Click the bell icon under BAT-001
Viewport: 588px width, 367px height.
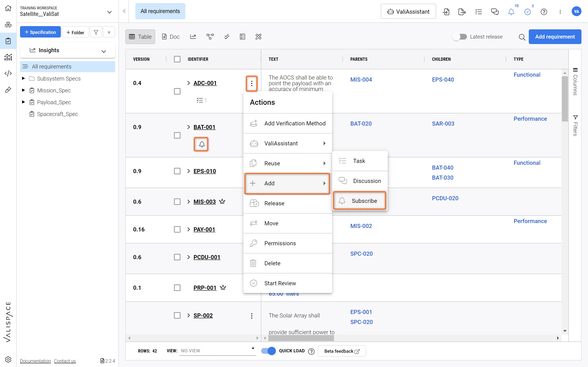pos(202,144)
